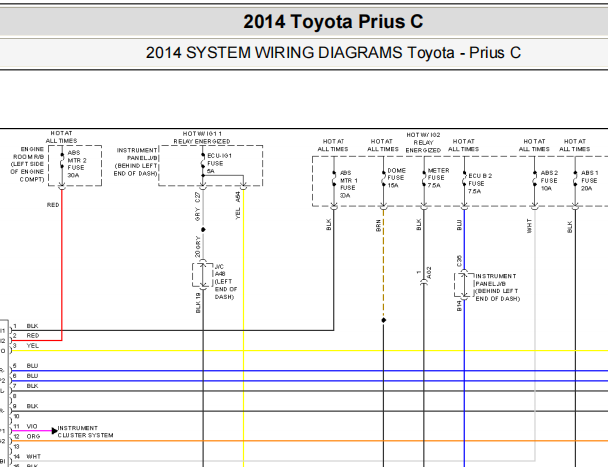Click the "HOT W/ IG1 RELAY ENERGIZED" label
Viewport: 608px width, 467px height.
tap(202, 138)
